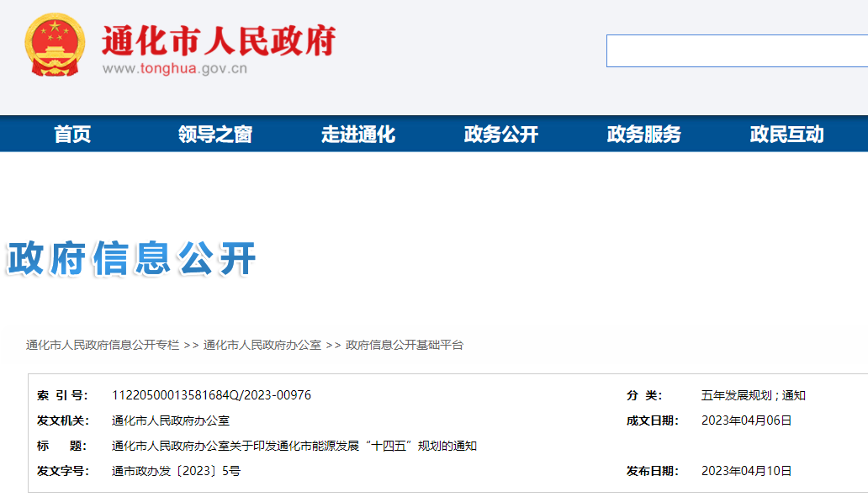868x497 pixels.
Task: Open 政民互动 in the navigation bar
Action: pos(787,134)
